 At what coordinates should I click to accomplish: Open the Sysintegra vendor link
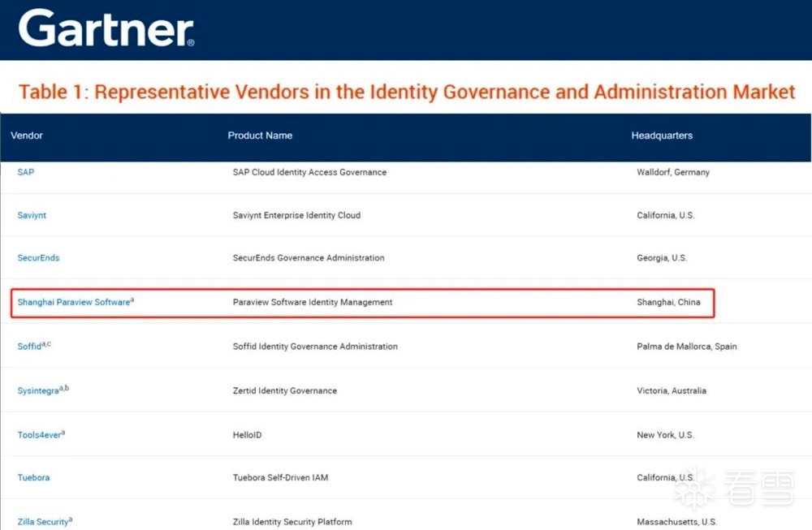point(43,390)
